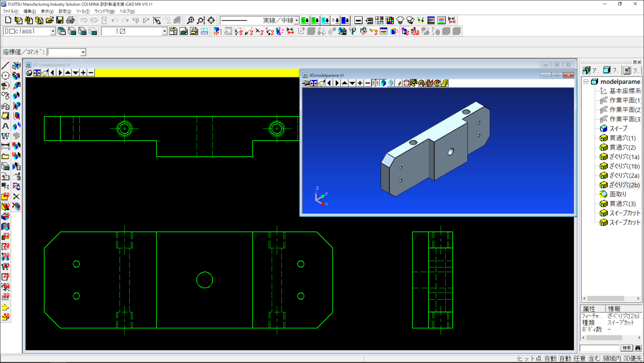This screenshot has height=363, width=644.
Task: Toggle the 3D優先 status bar setting
Action: [633, 358]
